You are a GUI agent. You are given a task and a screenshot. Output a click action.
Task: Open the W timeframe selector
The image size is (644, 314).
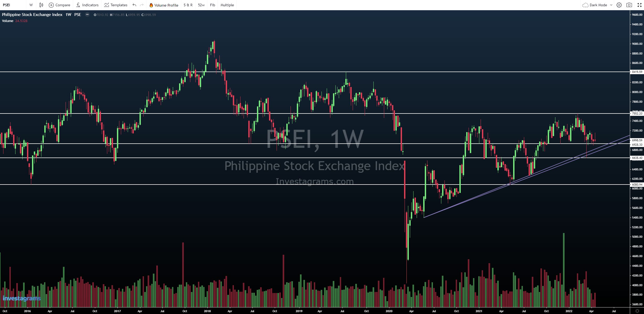coord(31,5)
